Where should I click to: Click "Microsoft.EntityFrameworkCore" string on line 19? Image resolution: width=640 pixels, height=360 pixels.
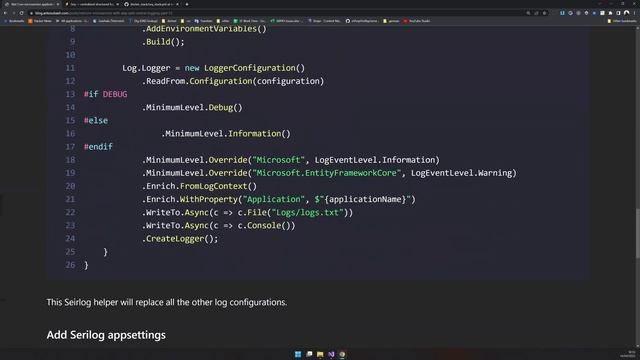pos(327,173)
